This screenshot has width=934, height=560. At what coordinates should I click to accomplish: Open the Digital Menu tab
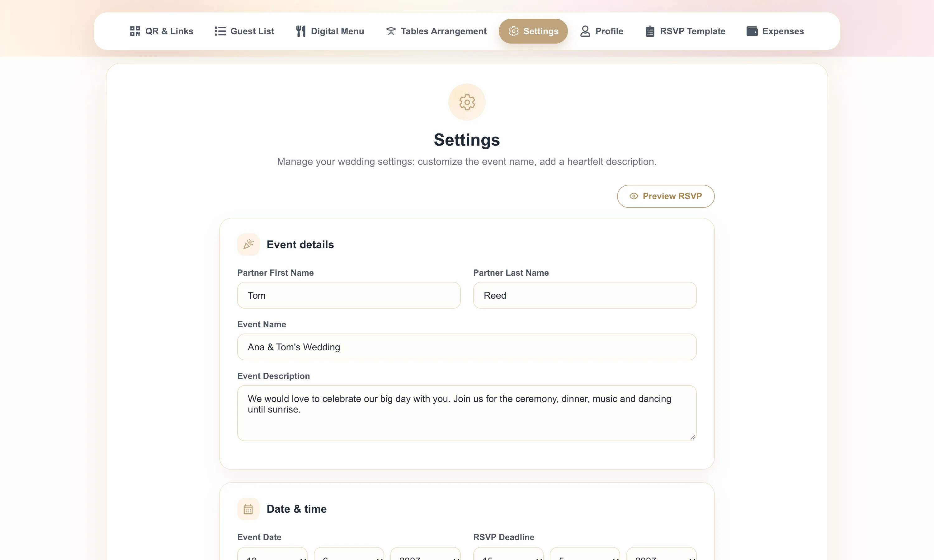tap(330, 31)
